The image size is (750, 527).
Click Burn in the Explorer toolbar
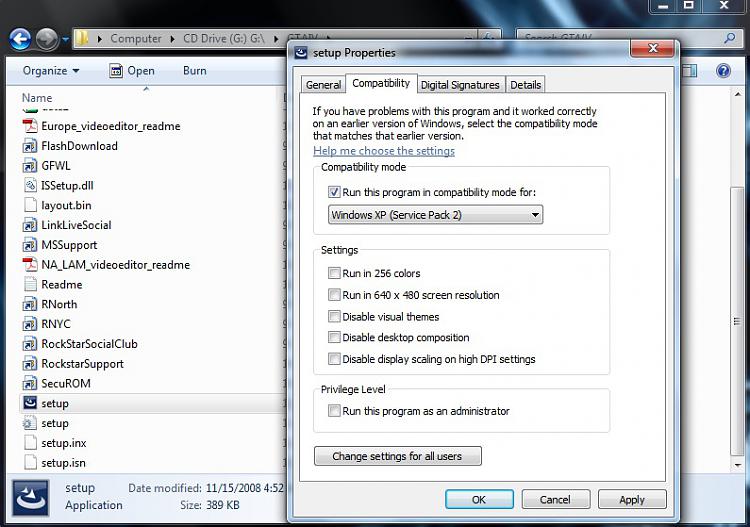coord(195,71)
